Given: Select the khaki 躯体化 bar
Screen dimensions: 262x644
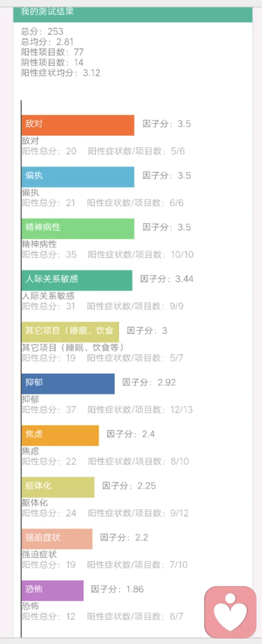Looking at the screenshot, I should pos(58,488).
